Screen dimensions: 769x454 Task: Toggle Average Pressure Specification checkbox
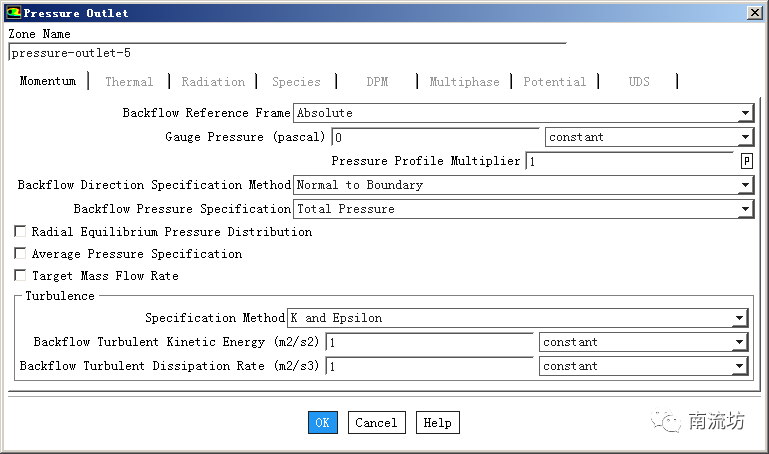(x=20, y=254)
